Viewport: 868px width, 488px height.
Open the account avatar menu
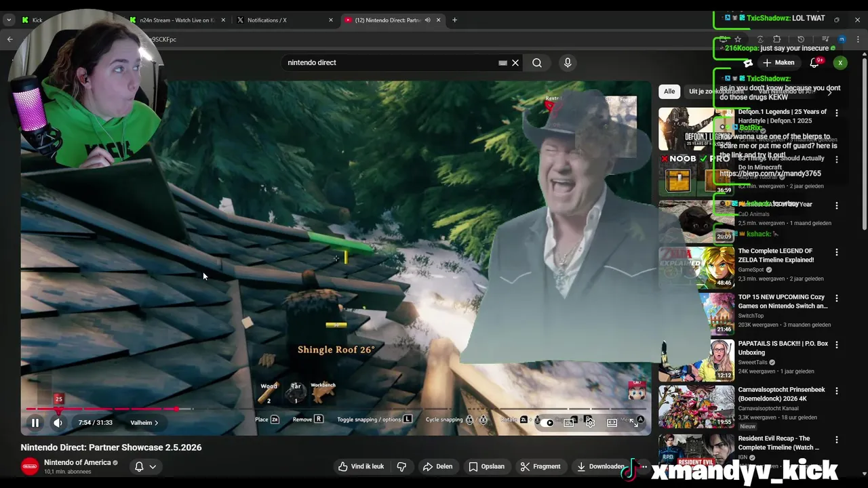click(840, 63)
